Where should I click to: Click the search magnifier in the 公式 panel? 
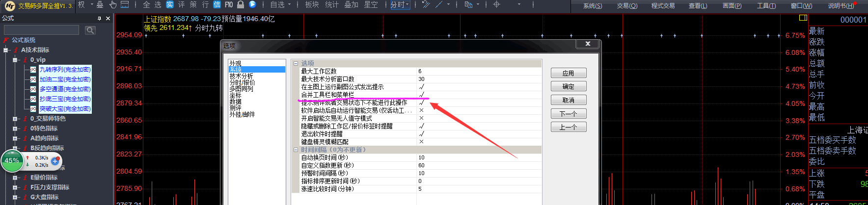click(90, 30)
